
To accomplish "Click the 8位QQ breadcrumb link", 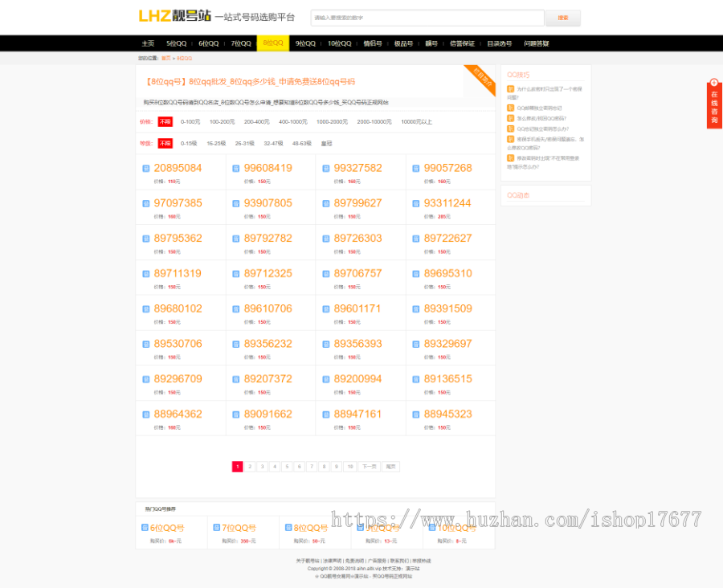I will tap(185, 58).
